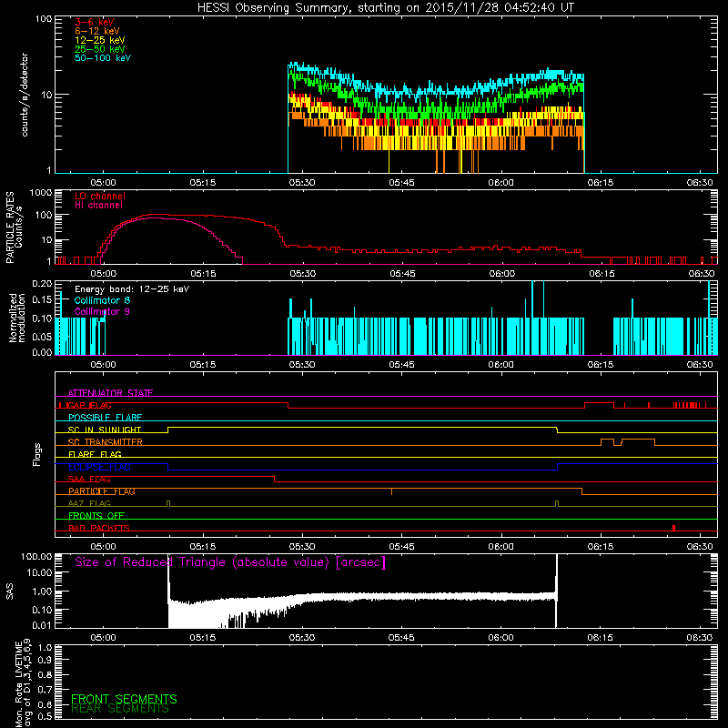The width and height of the screenshot is (728, 728).
Task: Click the FRONT SEGMENTS legend label
Action: pos(124,699)
